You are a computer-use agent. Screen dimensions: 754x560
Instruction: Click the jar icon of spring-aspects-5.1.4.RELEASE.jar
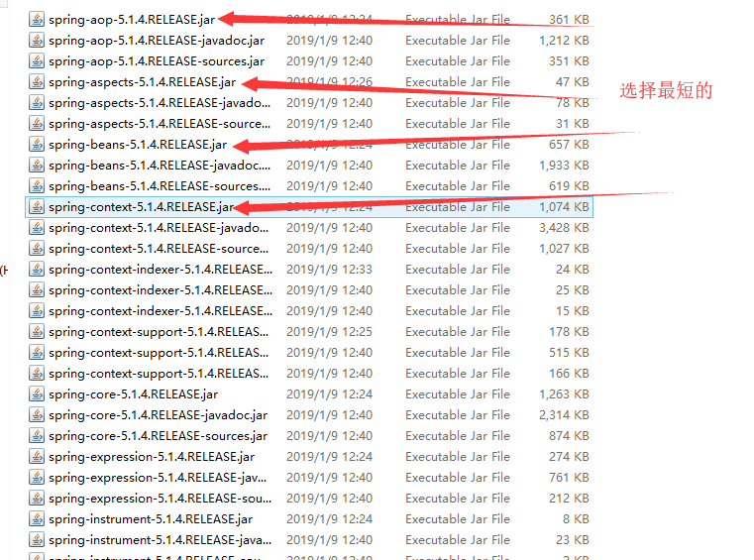37,82
